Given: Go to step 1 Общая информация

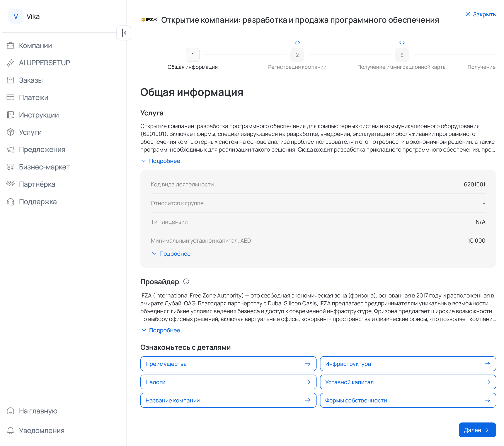Looking at the screenshot, I should coord(192,55).
